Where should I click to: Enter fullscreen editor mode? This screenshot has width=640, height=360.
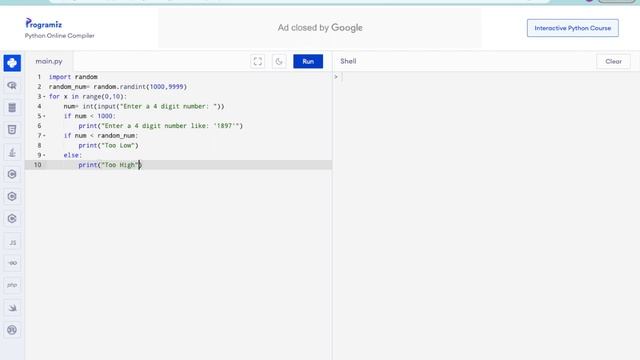[258, 61]
